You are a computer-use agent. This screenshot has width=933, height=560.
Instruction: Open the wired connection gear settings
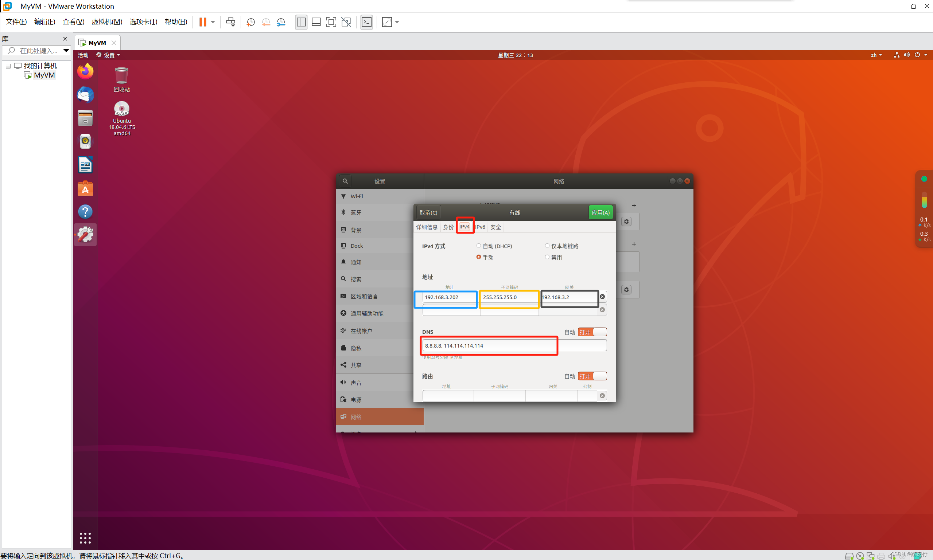tap(626, 222)
